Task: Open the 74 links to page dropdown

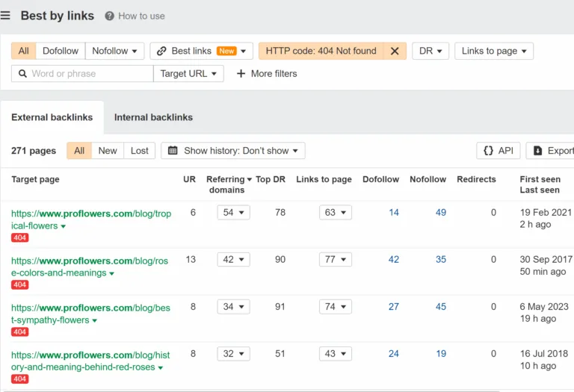Action: click(336, 307)
